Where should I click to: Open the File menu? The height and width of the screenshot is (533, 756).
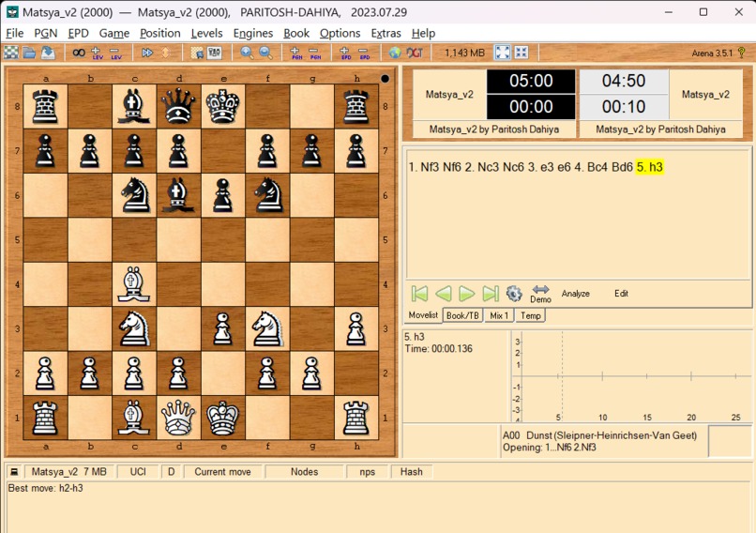(x=14, y=33)
